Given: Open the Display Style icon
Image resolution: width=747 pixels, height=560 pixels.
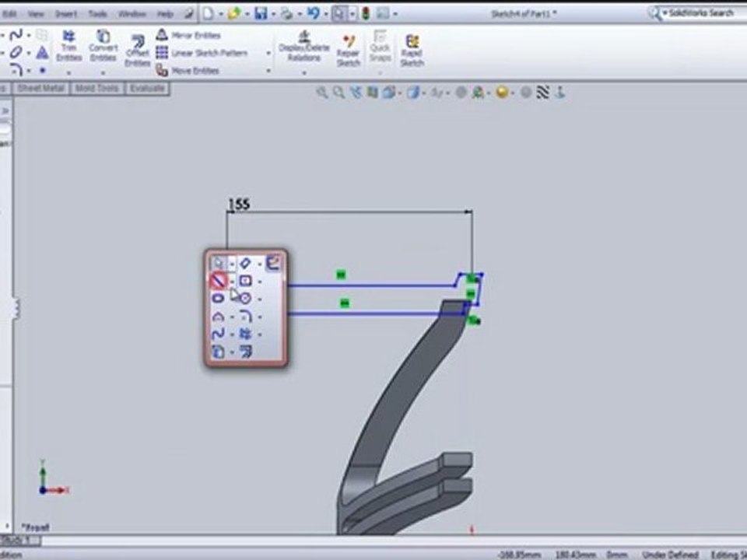Looking at the screenshot, I should 413,93.
